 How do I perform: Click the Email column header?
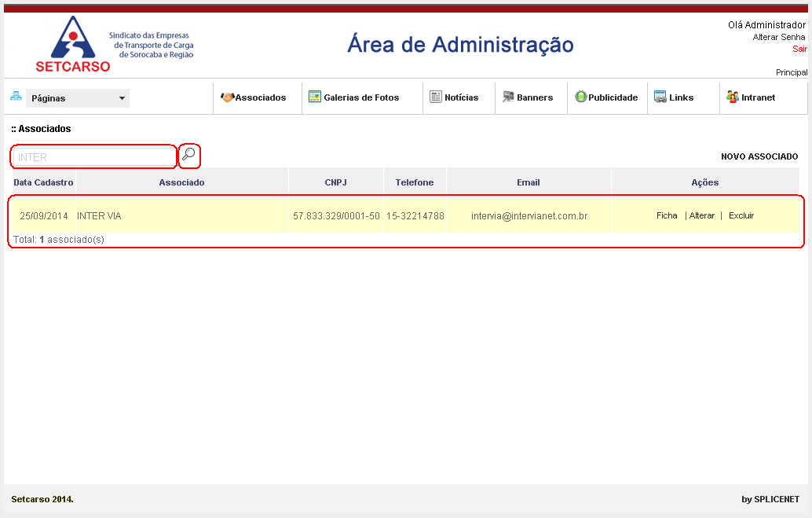pos(529,182)
